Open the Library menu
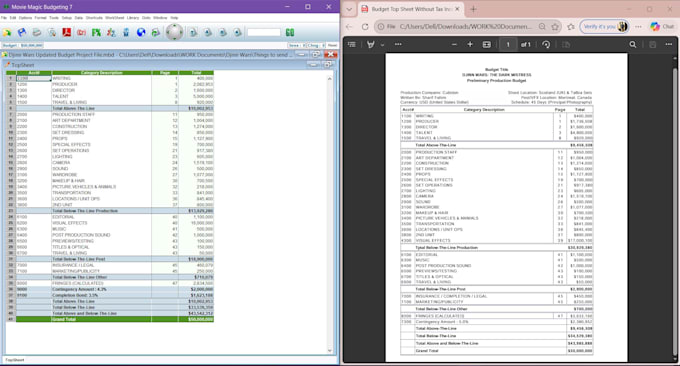Image resolution: width=680 pixels, height=366 pixels. [x=133, y=18]
